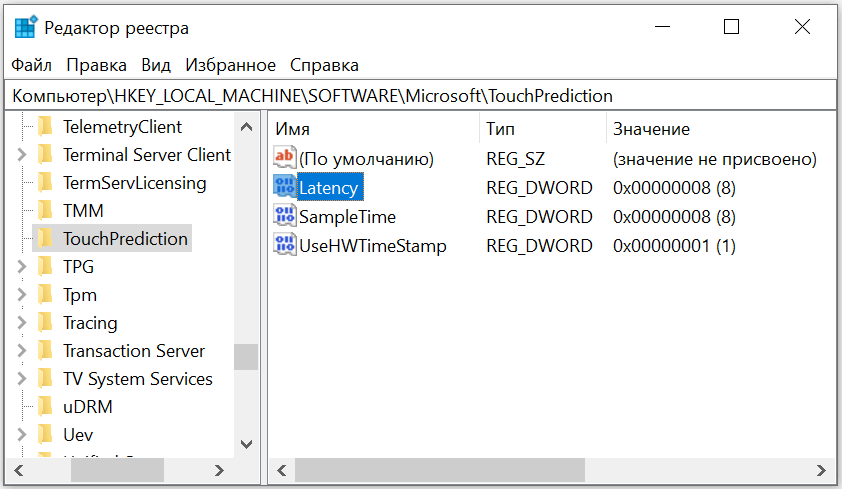Click values pane horizontal scrollbar thumb
The height and width of the screenshot is (489, 842).
(440, 471)
